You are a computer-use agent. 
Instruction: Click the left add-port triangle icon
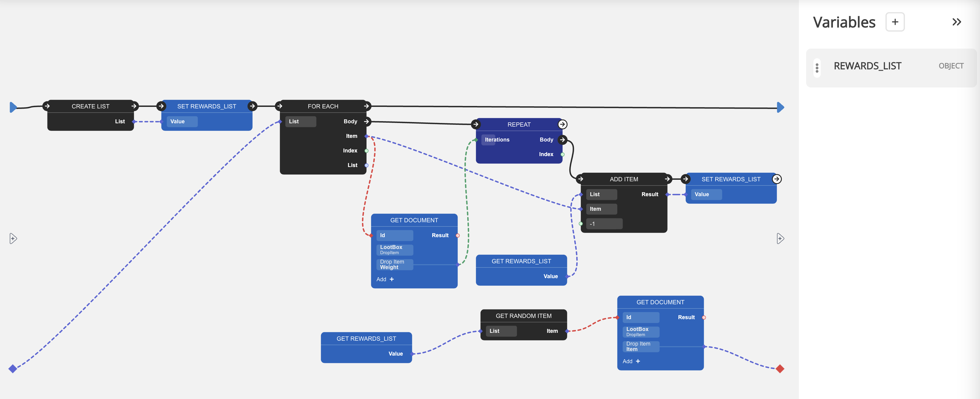coord(13,239)
